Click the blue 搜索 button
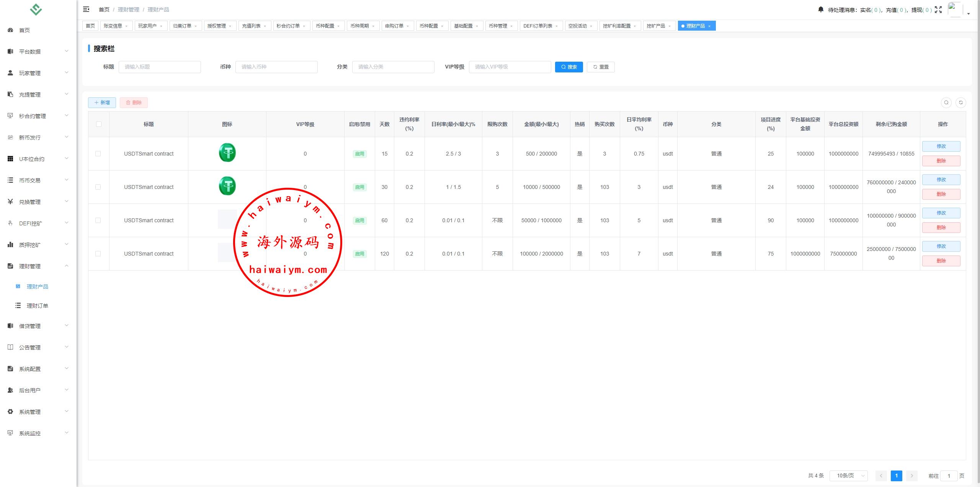The height and width of the screenshot is (487, 980). click(569, 67)
